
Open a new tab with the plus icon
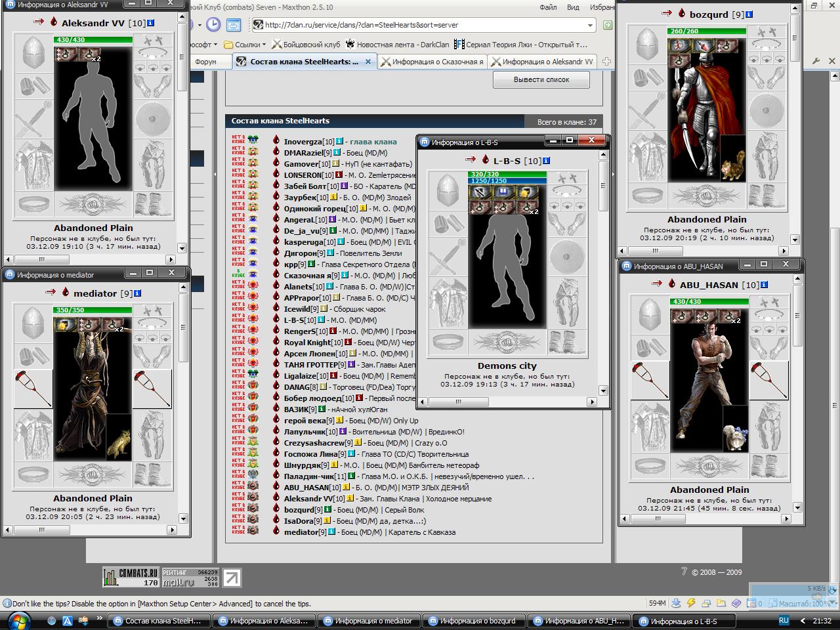(x=607, y=62)
